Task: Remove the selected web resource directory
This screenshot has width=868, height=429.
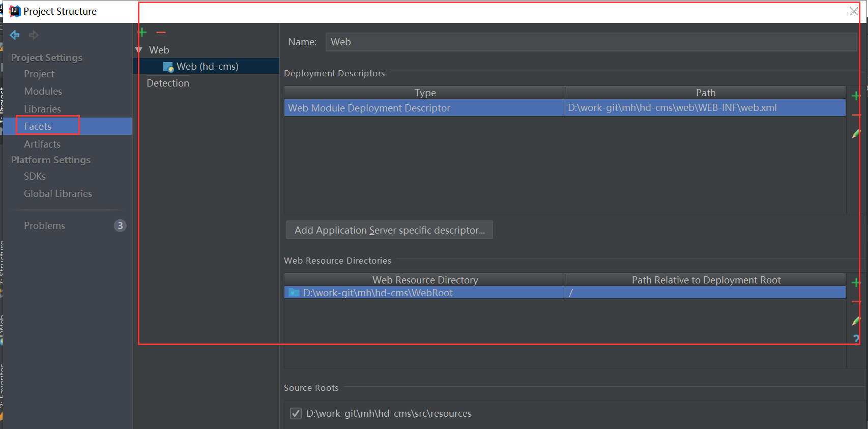Action: (x=856, y=302)
